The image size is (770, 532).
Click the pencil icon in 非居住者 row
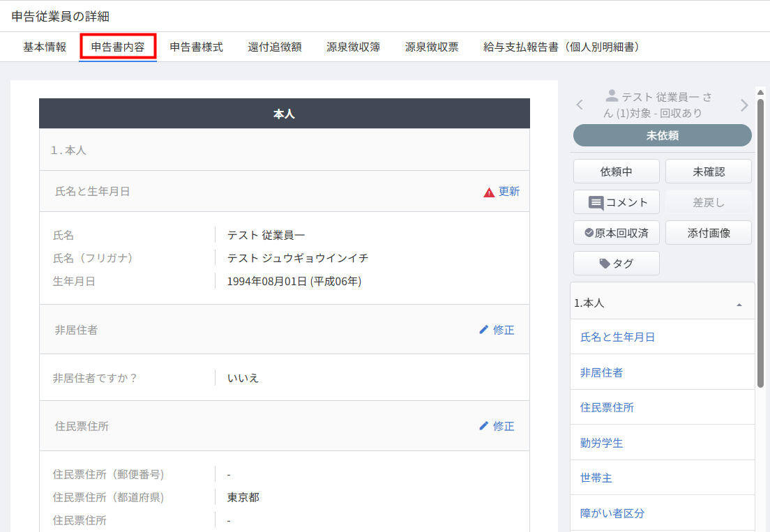484,330
